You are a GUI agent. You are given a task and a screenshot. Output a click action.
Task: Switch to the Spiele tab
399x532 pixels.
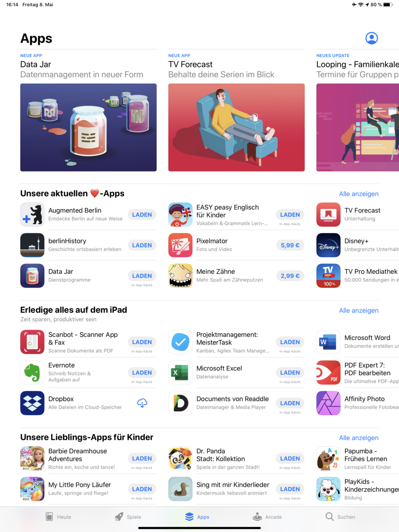click(128, 517)
